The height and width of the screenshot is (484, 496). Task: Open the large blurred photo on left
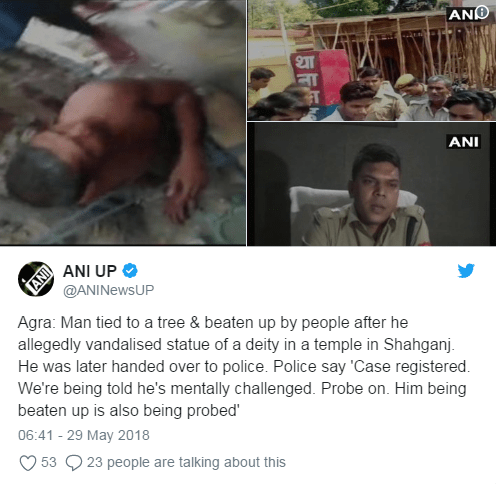(x=123, y=122)
